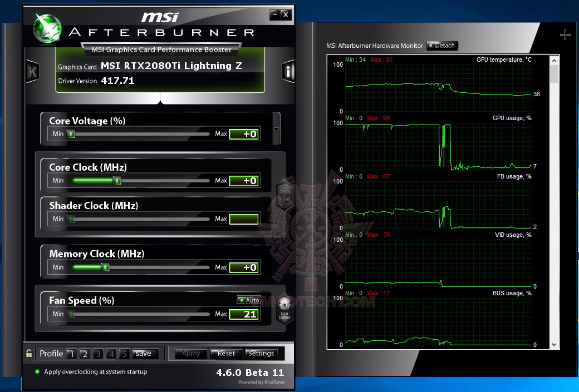Click the Reset button

tap(226, 354)
